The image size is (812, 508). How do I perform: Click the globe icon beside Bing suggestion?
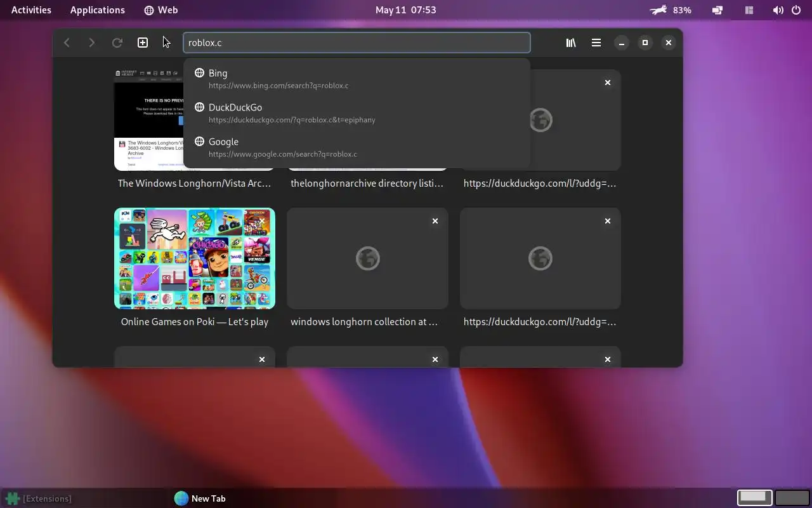coord(199,73)
